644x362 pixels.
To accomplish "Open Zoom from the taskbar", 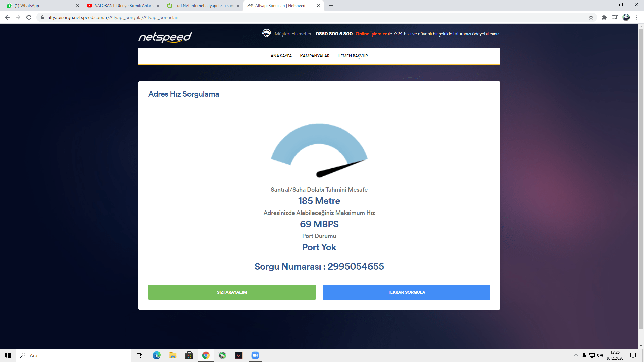I will coord(255,355).
